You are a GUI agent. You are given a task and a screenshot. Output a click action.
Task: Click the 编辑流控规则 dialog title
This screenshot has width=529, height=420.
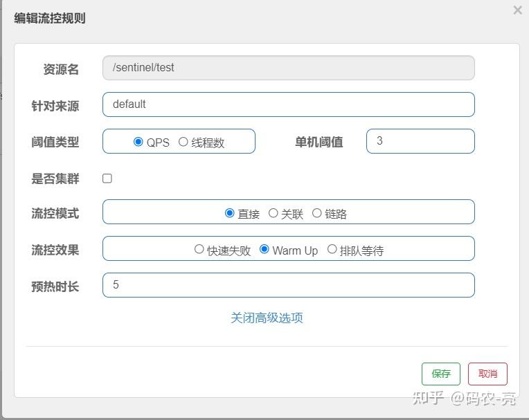[50, 18]
